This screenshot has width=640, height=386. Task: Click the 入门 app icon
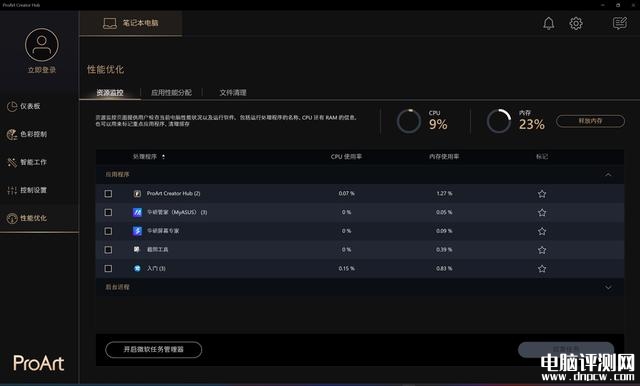[x=137, y=268]
